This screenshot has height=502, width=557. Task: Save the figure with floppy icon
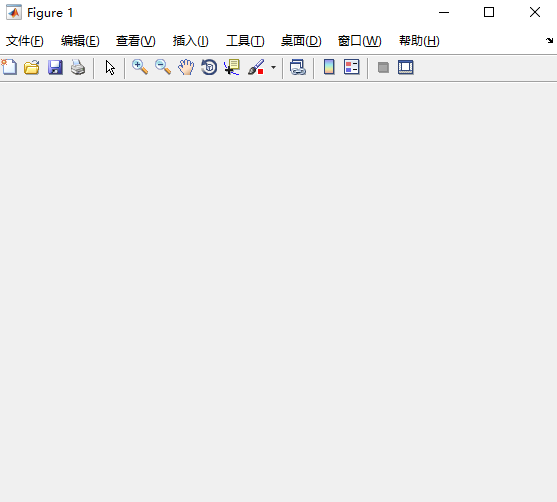[55, 67]
